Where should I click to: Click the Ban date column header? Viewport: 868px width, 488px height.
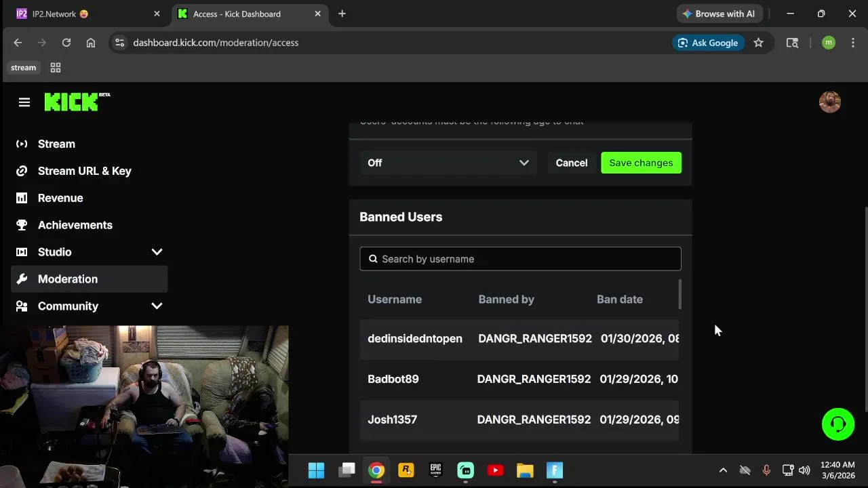(620, 300)
